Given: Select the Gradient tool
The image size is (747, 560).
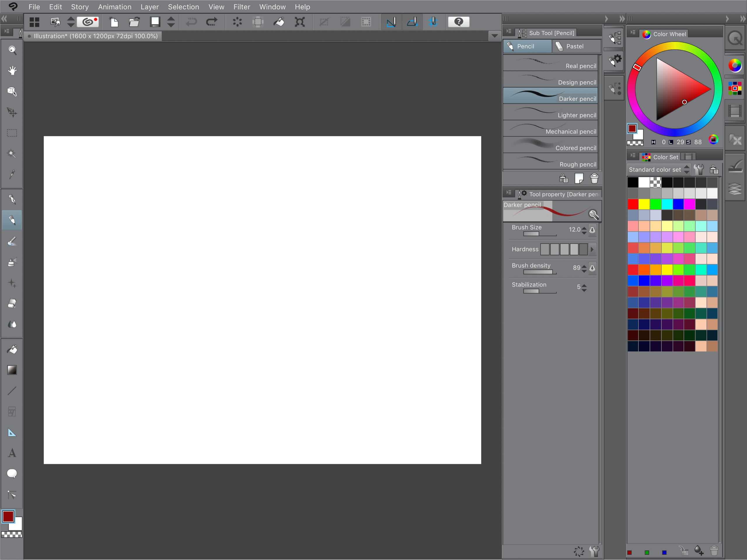Looking at the screenshot, I should (x=12, y=370).
